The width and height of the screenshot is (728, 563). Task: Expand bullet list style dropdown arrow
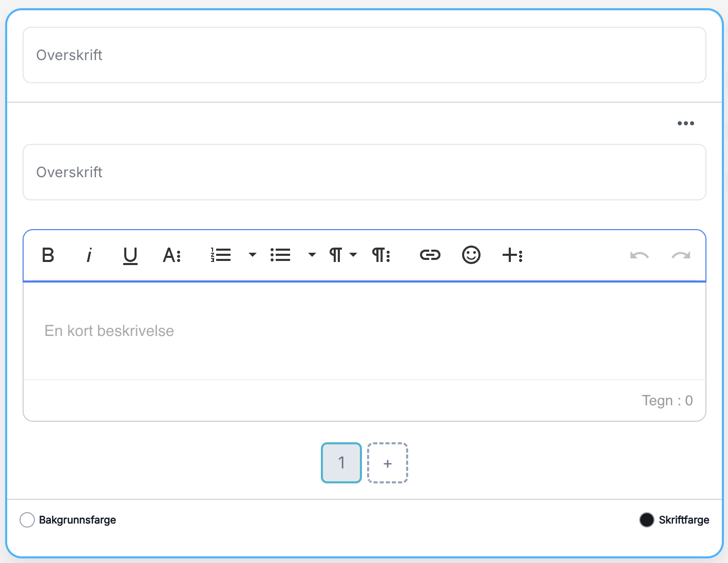[x=312, y=255]
